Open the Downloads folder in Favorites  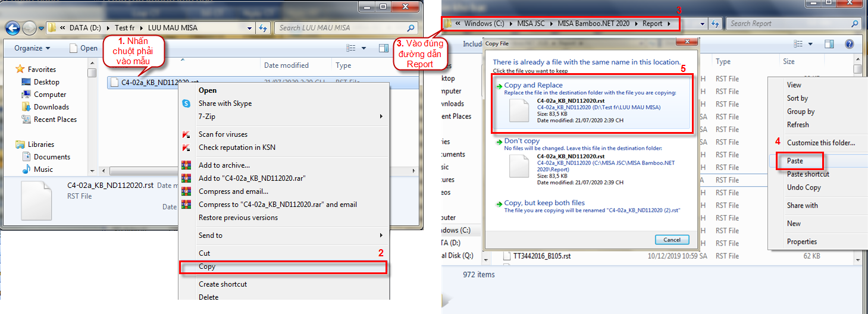tap(51, 107)
